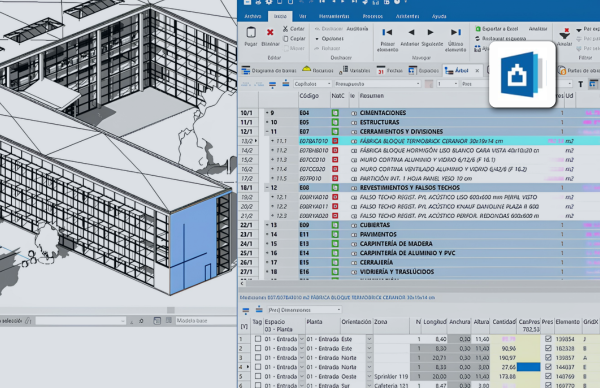The width and height of the screenshot is (600, 388).
Task: Go to Primer elemento navigation icon
Action: click(x=387, y=32)
